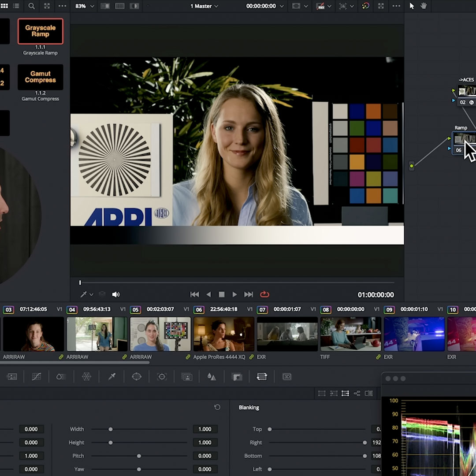Open the Tracker palette
This screenshot has height=476, width=476.
tap(162, 377)
